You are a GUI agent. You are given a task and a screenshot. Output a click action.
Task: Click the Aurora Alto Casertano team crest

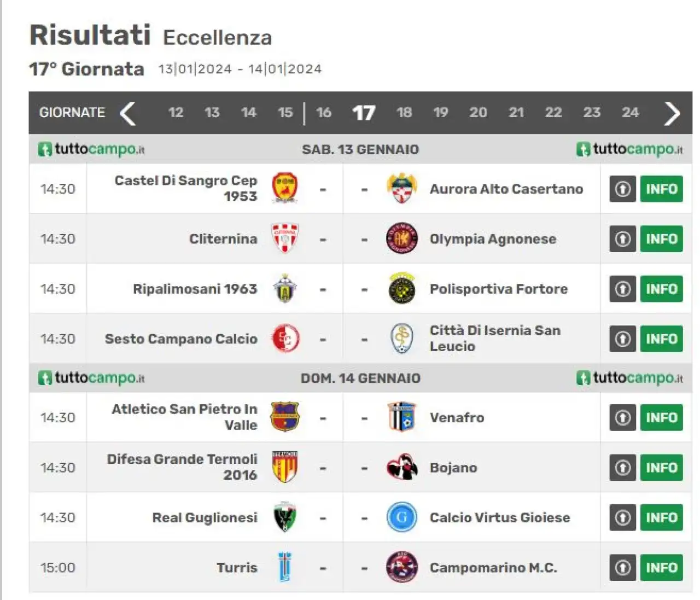(402, 189)
